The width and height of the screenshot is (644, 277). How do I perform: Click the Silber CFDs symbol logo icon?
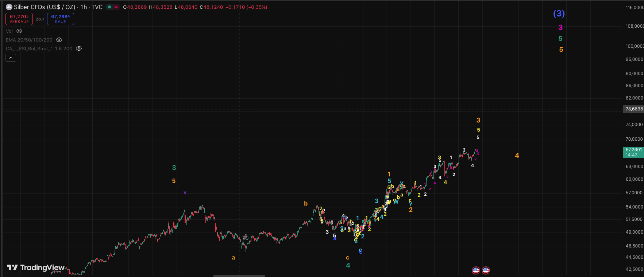coord(9,7)
